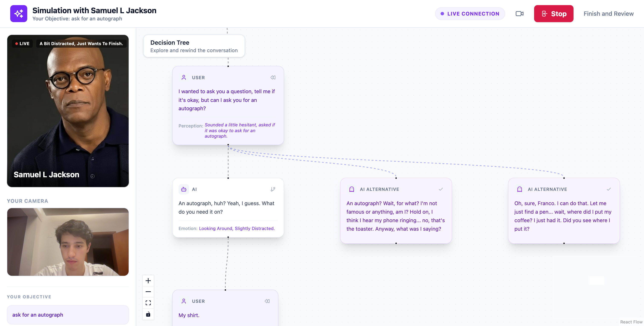The image size is (644, 326).
Task: Open the Decision Tree panel header
Action: pyautogui.click(x=194, y=46)
